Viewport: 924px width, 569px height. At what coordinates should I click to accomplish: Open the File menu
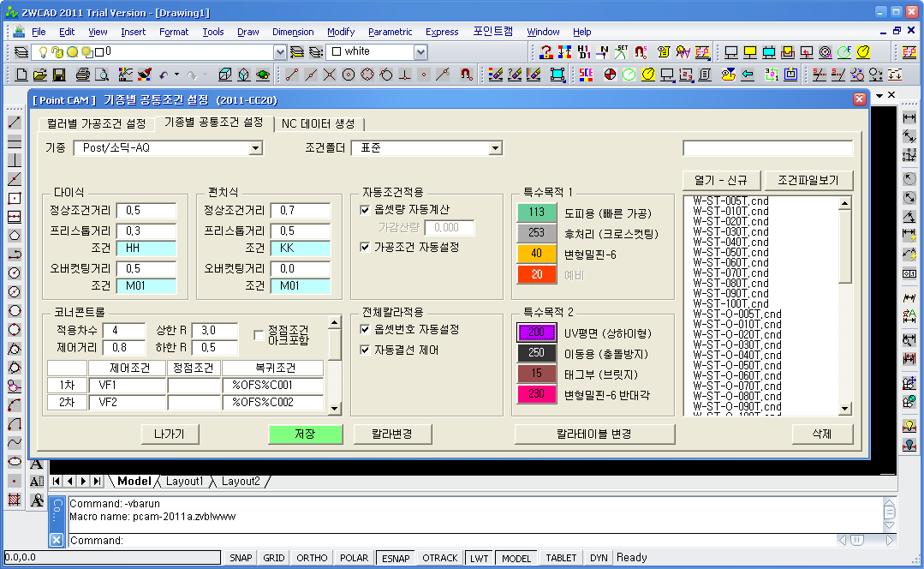[x=39, y=32]
